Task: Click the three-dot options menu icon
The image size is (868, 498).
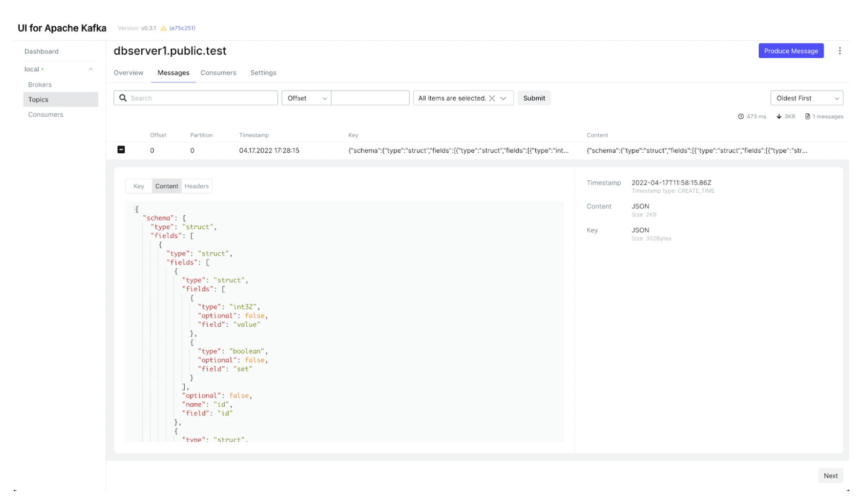Action: [839, 51]
